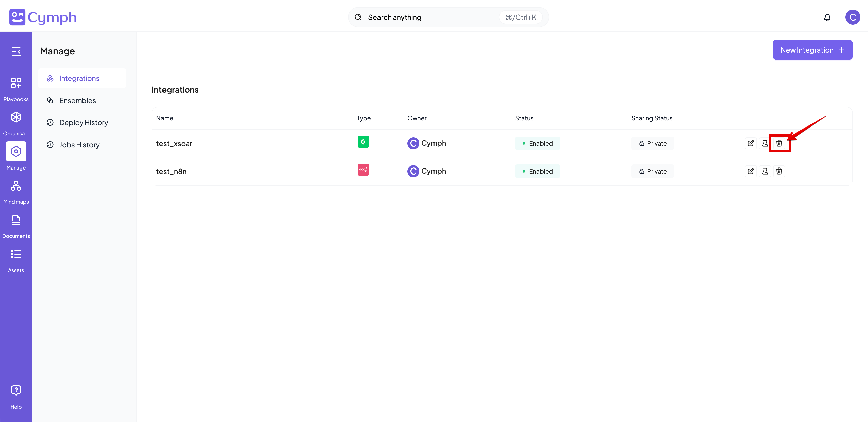
Task: Select the Playbooks icon in sidebar
Action: tap(16, 83)
